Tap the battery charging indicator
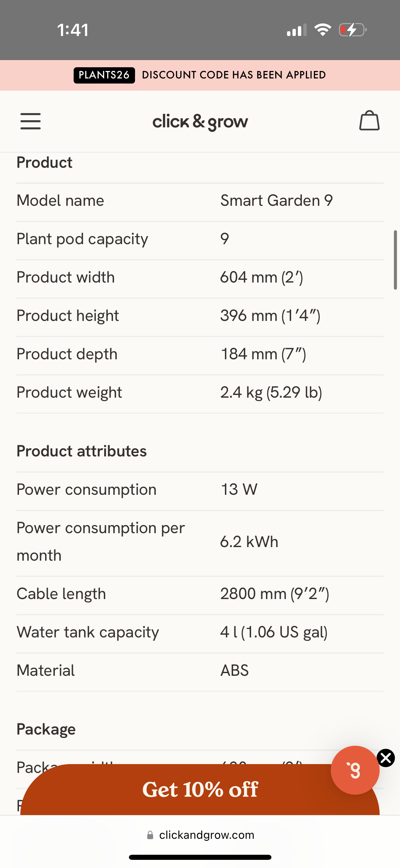The image size is (400, 868). (353, 30)
